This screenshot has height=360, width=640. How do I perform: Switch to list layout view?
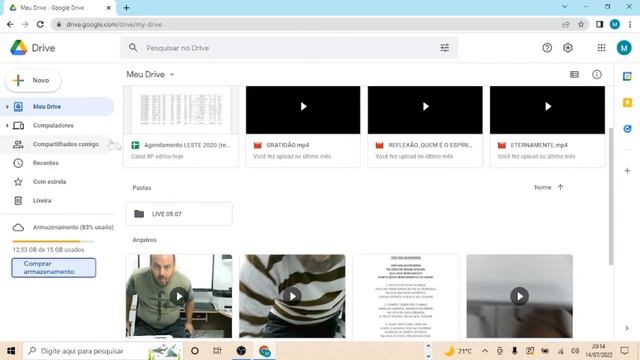pos(574,74)
